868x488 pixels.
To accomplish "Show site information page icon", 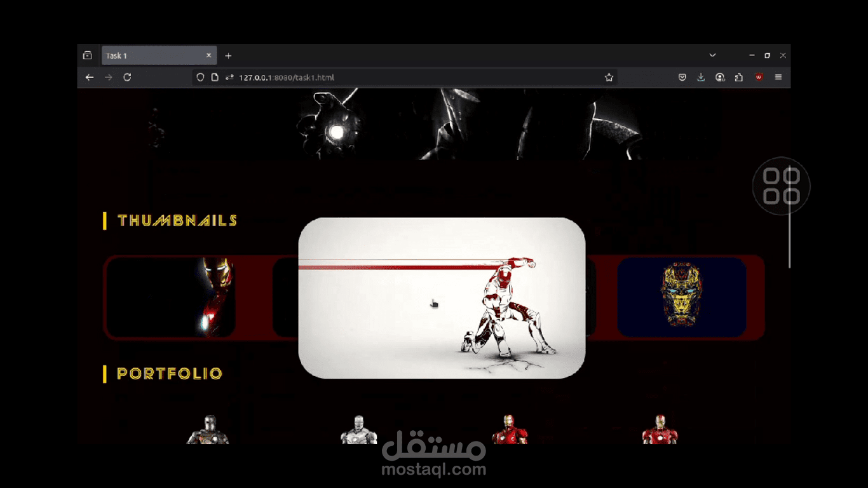I will [215, 78].
